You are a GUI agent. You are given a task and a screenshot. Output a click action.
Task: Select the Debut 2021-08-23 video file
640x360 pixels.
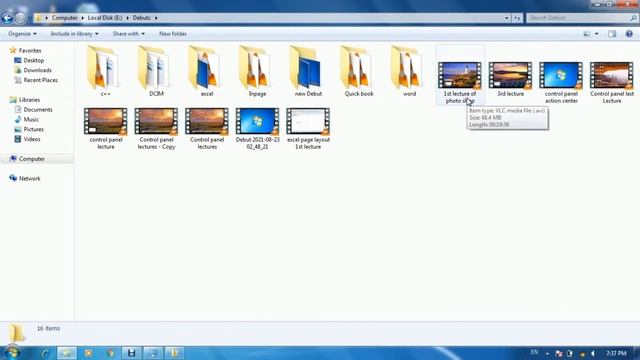[257, 128]
